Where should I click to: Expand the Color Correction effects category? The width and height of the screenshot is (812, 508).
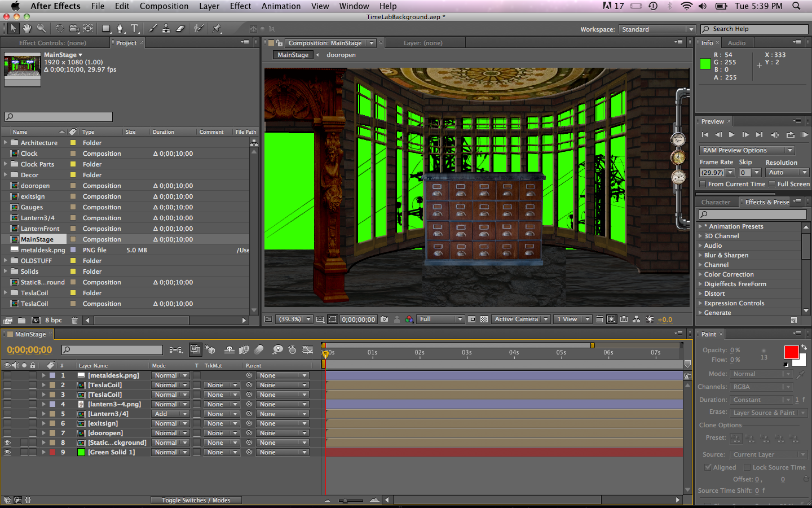point(700,274)
